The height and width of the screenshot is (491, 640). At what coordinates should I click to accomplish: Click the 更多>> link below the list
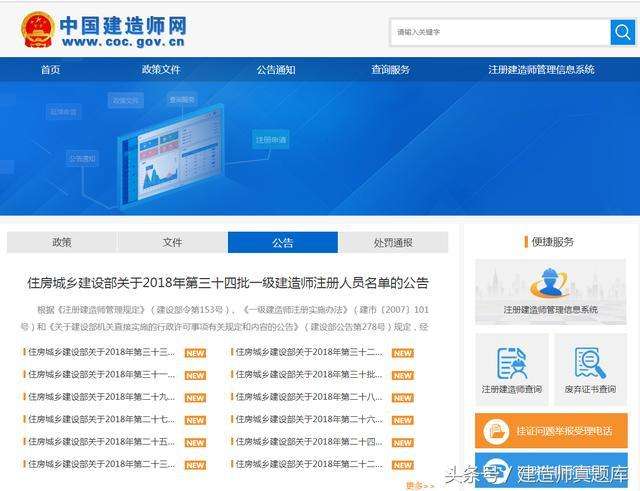(x=420, y=485)
